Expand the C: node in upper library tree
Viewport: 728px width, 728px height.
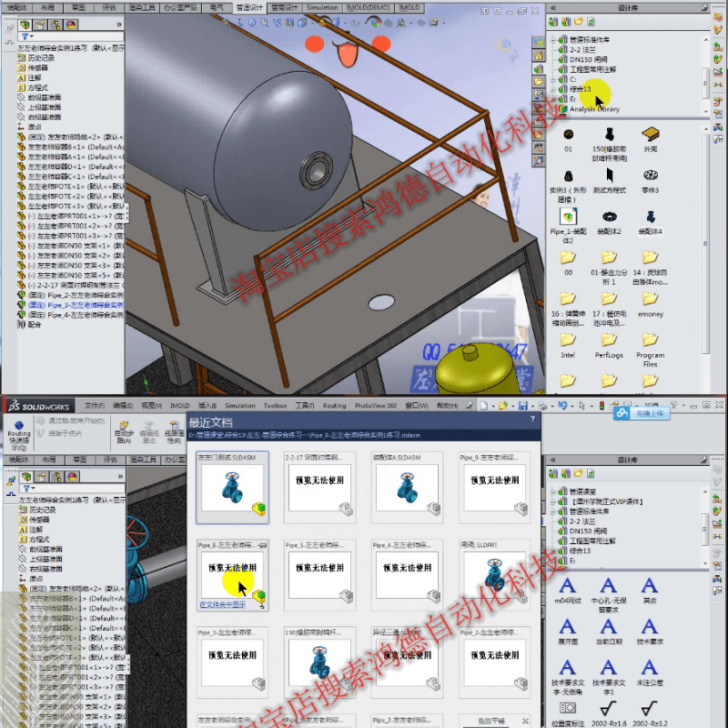pyautogui.click(x=552, y=79)
